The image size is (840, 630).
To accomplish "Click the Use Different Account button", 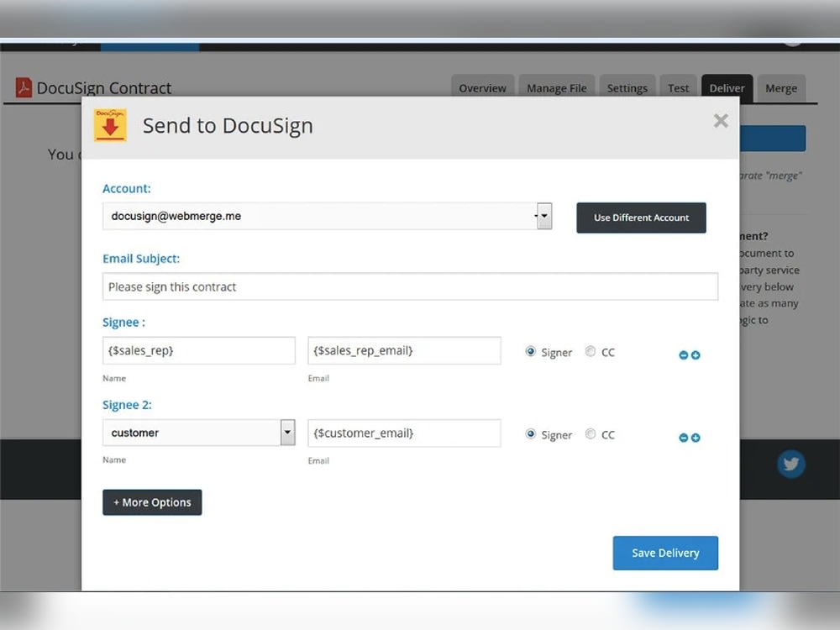I will click(641, 218).
